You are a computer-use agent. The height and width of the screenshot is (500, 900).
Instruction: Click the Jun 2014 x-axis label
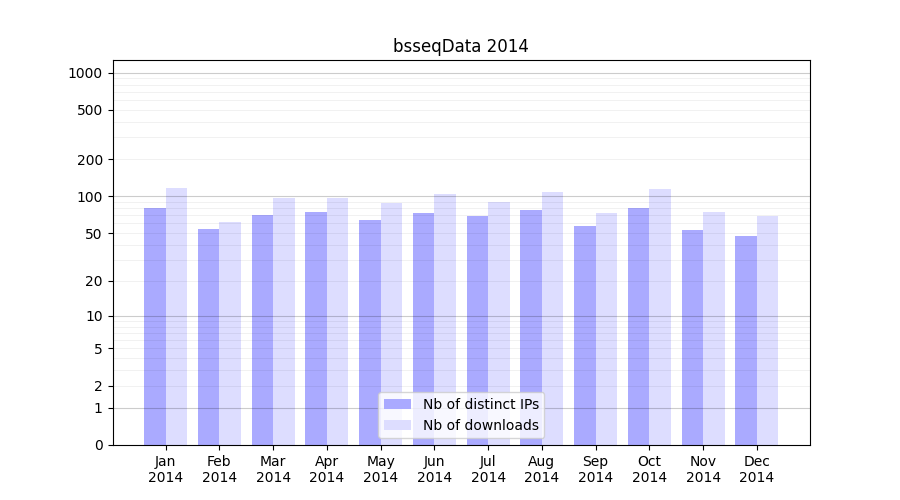434,469
